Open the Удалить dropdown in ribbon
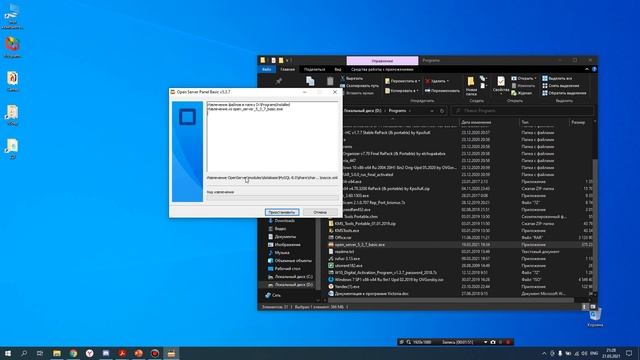 click(x=437, y=81)
